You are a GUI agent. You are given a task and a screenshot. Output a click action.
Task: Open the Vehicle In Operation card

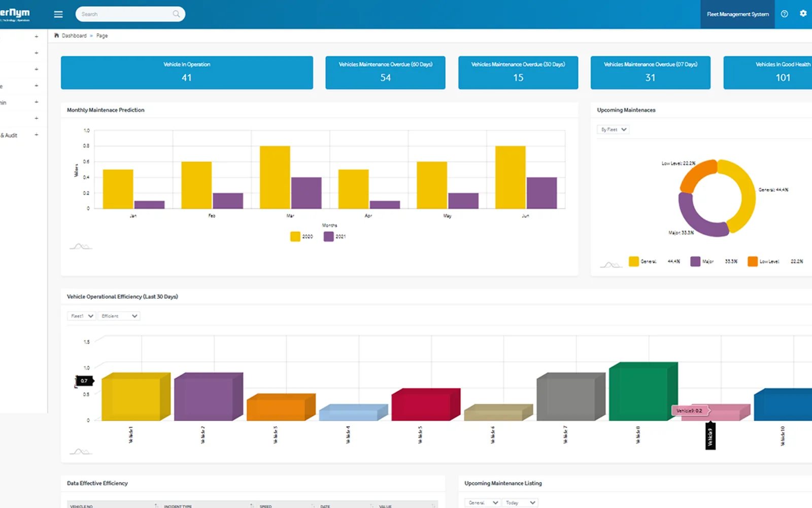[187, 73]
